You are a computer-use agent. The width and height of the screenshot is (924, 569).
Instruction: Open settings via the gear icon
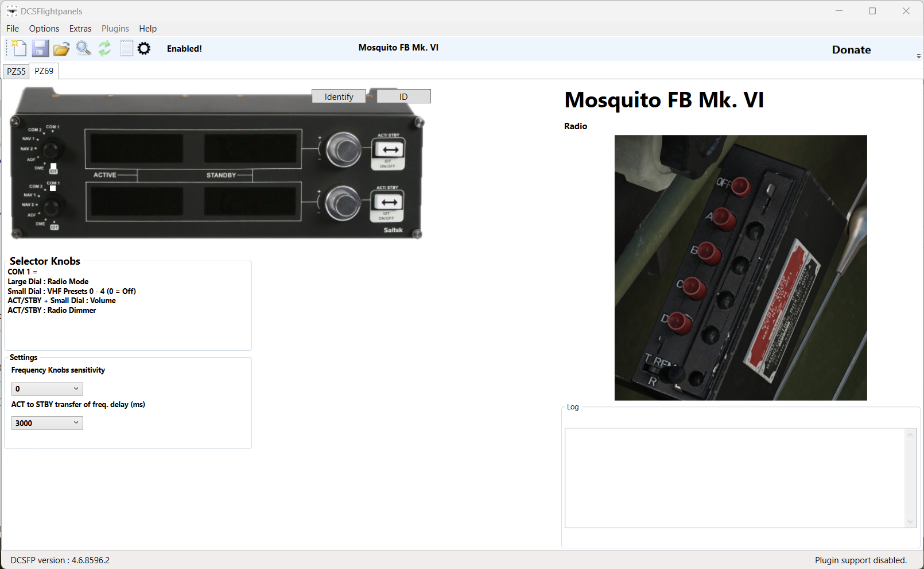tap(144, 48)
